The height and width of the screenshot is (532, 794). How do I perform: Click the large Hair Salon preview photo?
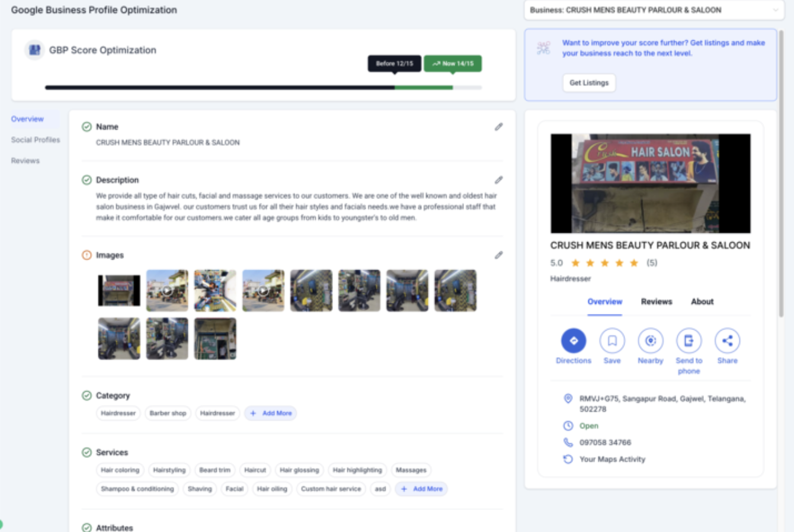(x=651, y=183)
